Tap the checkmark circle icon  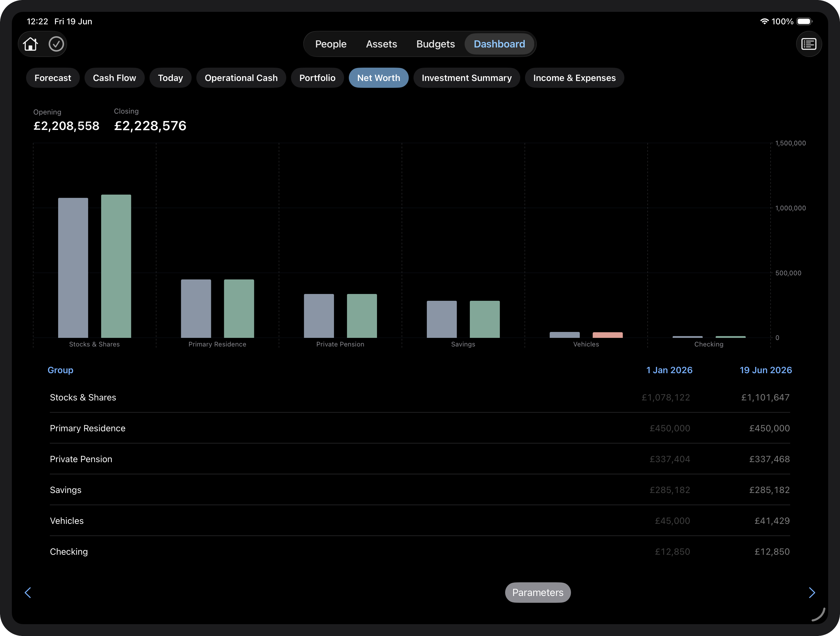56,44
